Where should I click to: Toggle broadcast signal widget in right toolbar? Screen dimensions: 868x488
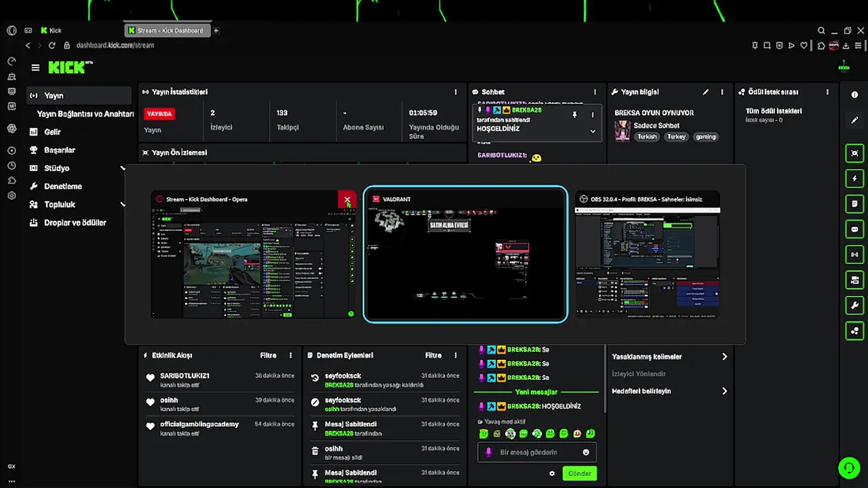point(854,254)
